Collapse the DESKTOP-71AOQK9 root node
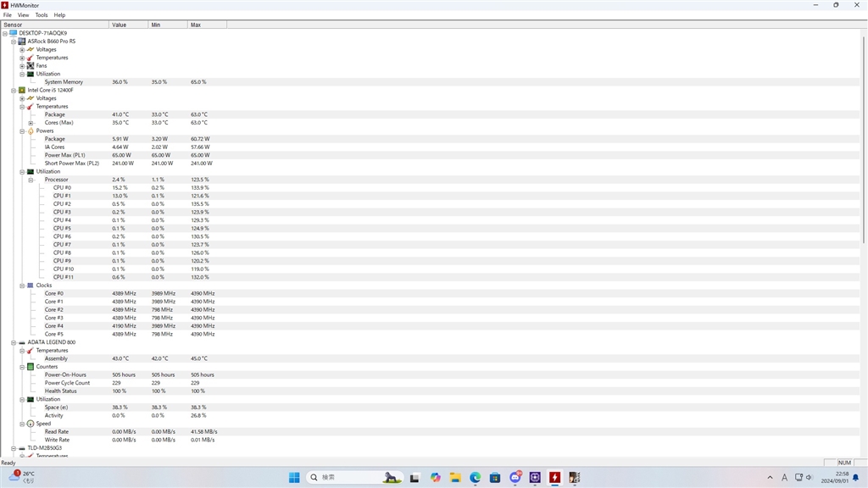 [5, 33]
